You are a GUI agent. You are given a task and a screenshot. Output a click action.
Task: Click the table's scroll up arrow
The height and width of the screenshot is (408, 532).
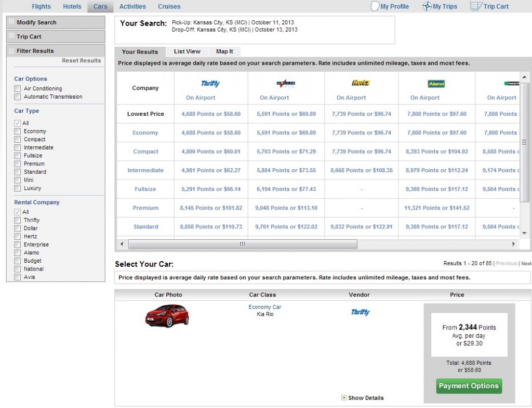(524, 77)
